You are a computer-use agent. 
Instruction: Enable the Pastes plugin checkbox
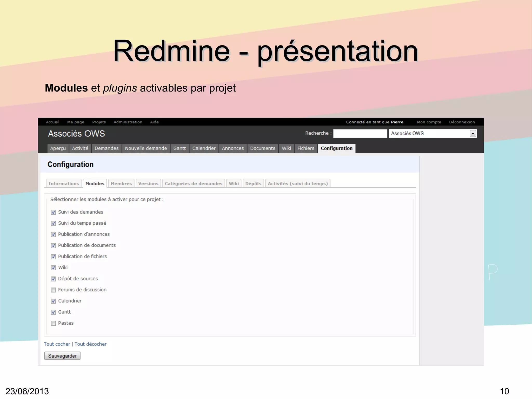coord(53,323)
